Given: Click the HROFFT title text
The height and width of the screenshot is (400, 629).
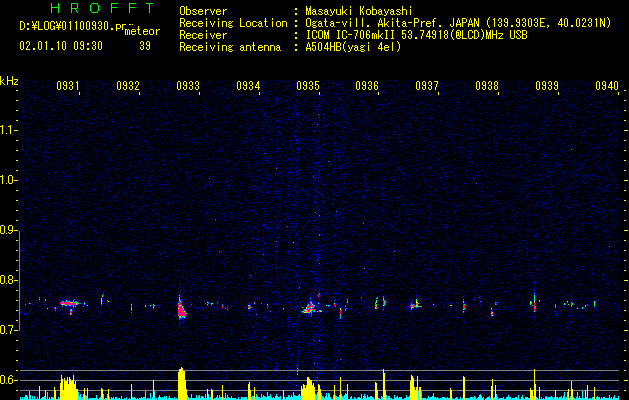Looking at the screenshot, I should [103, 8].
